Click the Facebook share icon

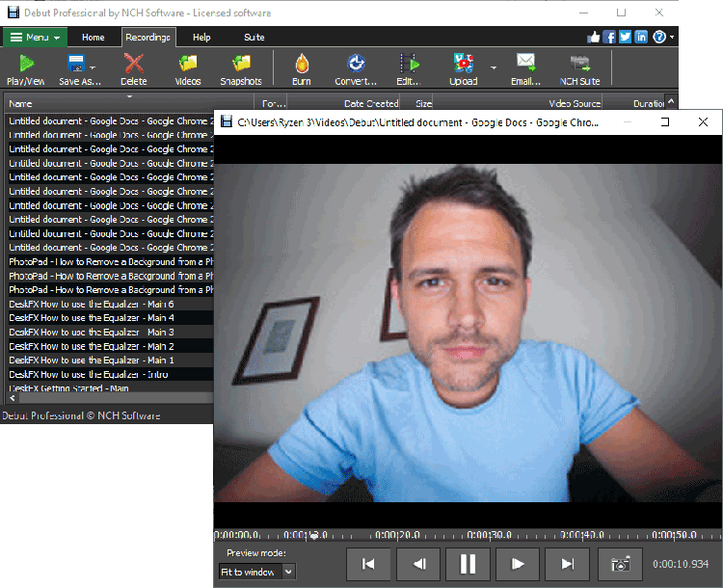pos(609,37)
